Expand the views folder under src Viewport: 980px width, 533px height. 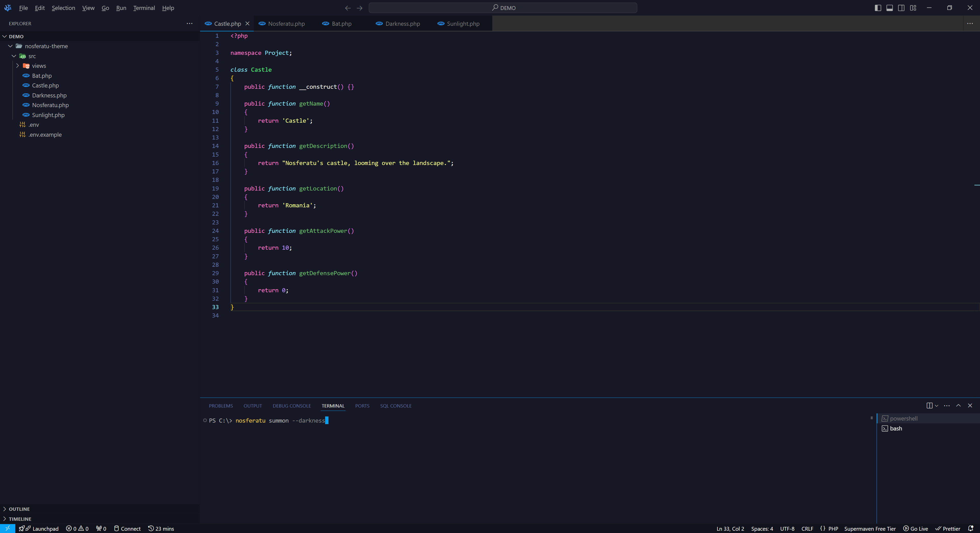pyautogui.click(x=17, y=66)
